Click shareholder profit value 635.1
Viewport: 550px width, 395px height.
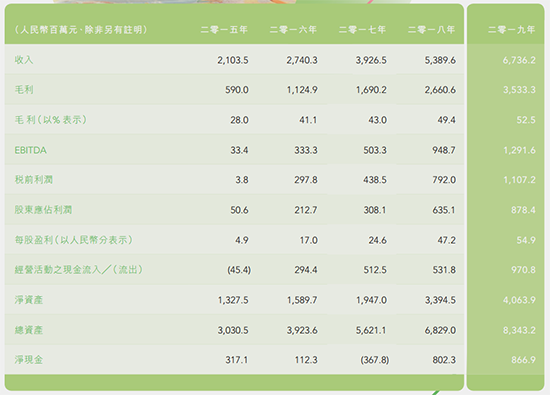pos(443,210)
